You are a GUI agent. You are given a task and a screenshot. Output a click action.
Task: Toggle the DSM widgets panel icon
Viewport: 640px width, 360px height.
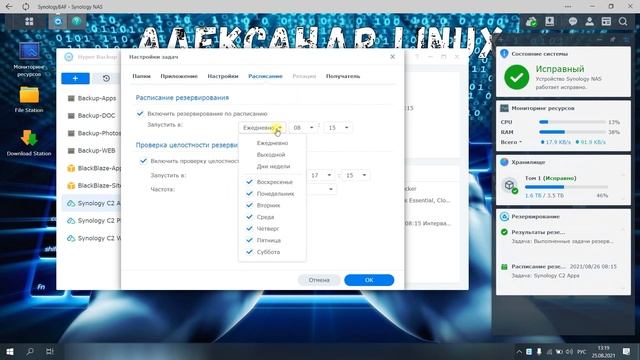606,22
